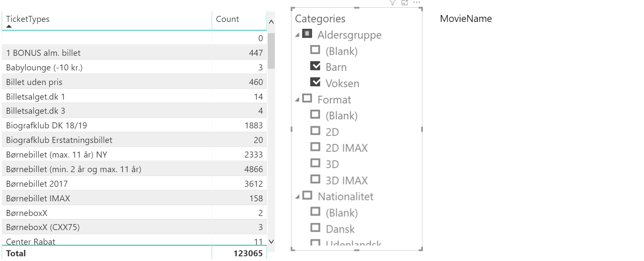
Task: Select the Billet uden pris row
Action: [134, 82]
